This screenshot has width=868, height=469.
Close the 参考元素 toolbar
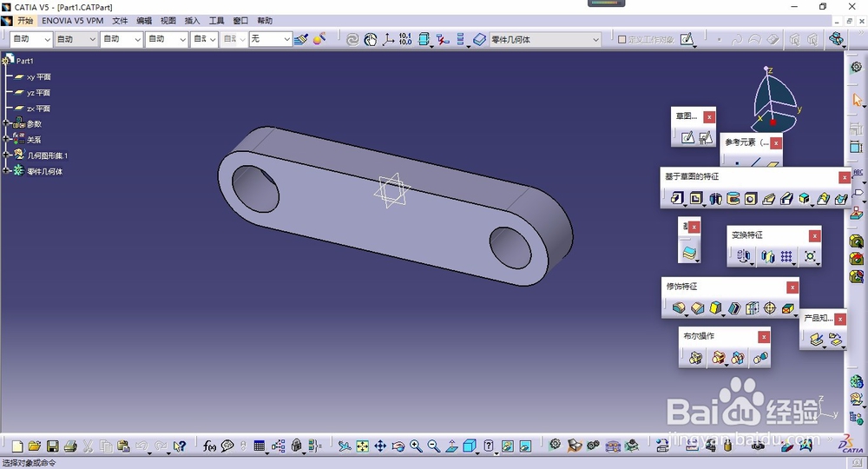point(776,142)
